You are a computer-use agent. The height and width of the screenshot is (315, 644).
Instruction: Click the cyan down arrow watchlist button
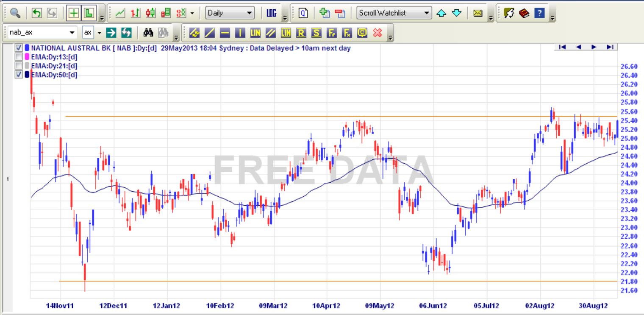point(457,13)
